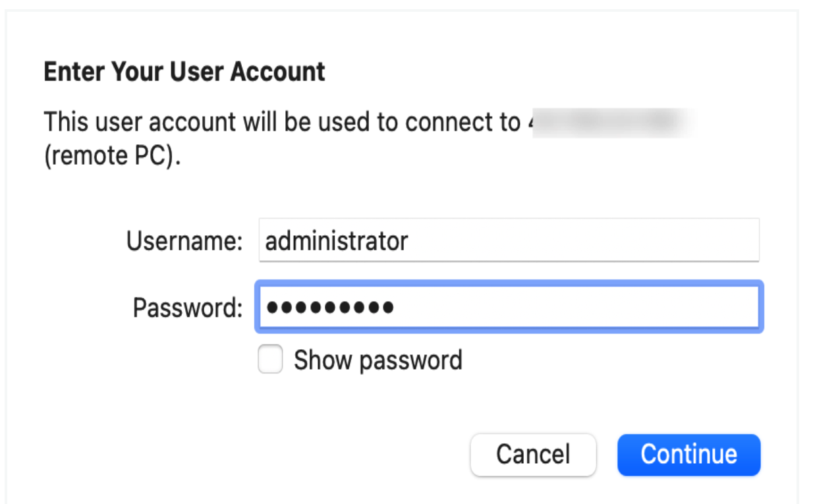Focus the Password input field
813x504 pixels.
click(x=509, y=307)
